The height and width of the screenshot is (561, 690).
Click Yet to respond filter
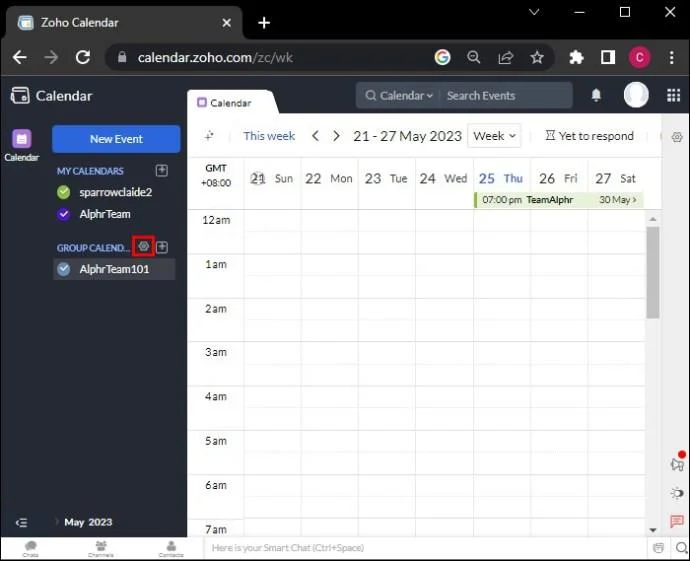coord(590,136)
